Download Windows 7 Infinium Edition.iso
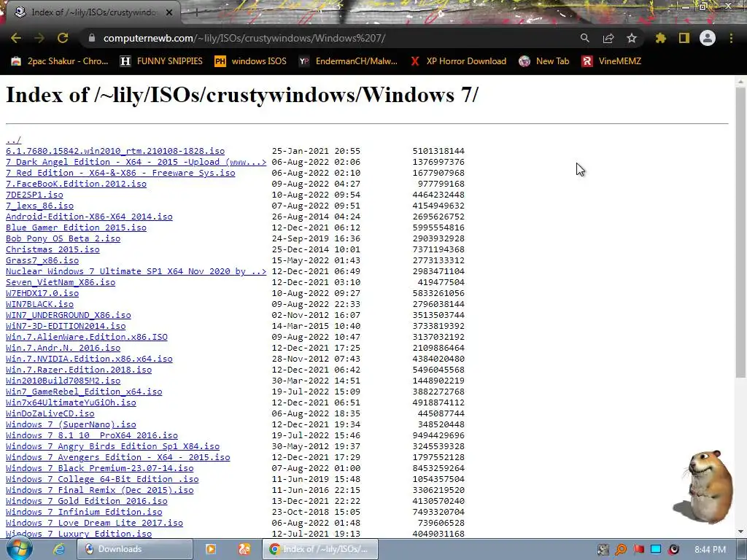 (x=84, y=513)
